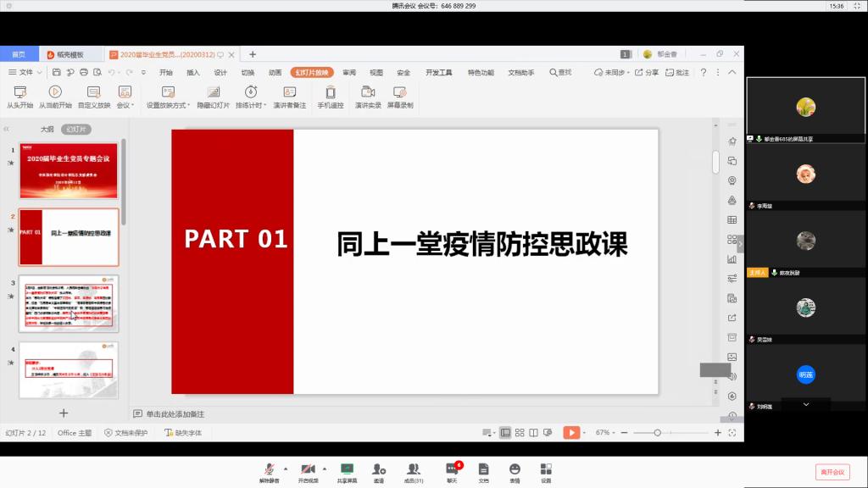Viewport: 868px width, 488px height.
Task: Click the 离开会议 button
Action: (x=832, y=471)
